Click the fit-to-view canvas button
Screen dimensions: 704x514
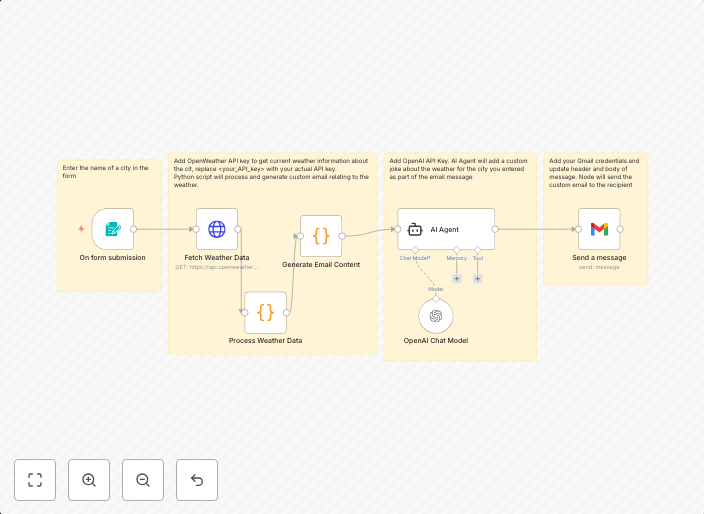(35, 480)
